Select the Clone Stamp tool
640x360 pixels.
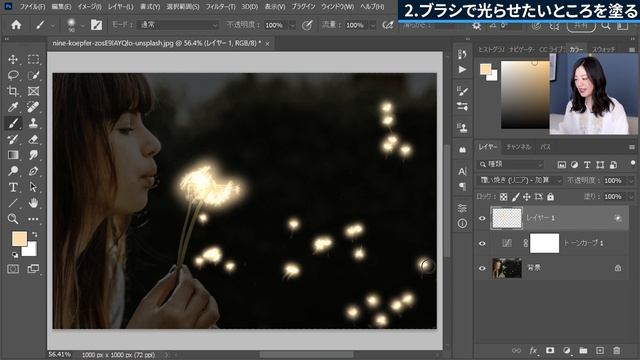pos(33,123)
